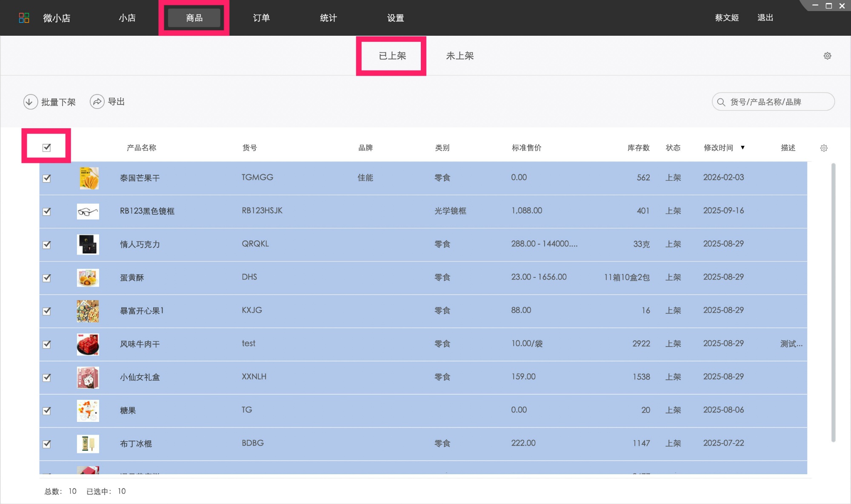Click the RB123黑色镜框 glasses thumbnail
Screen dimensions: 851x504
coord(88,211)
